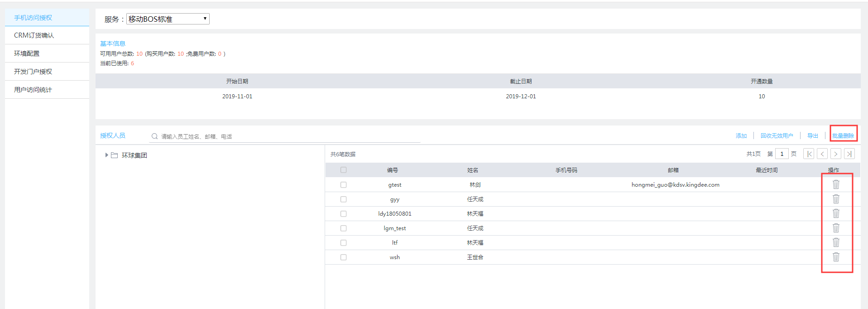Expand the 环球集团 tree node

click(107, 155)
